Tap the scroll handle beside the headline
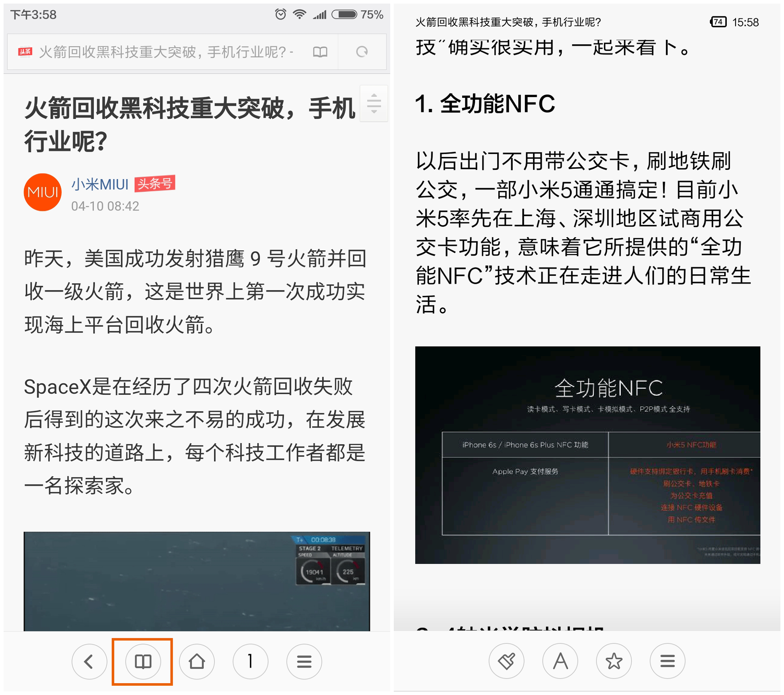The width and height of the screenshot is (784, 695). coord(374,104)
